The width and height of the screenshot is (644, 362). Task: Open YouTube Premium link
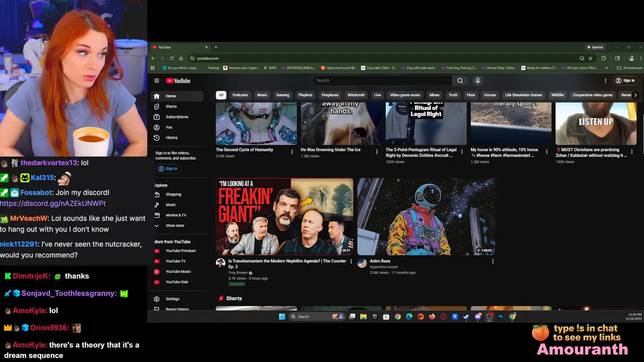pyautogui.click(x=178, y=251)
